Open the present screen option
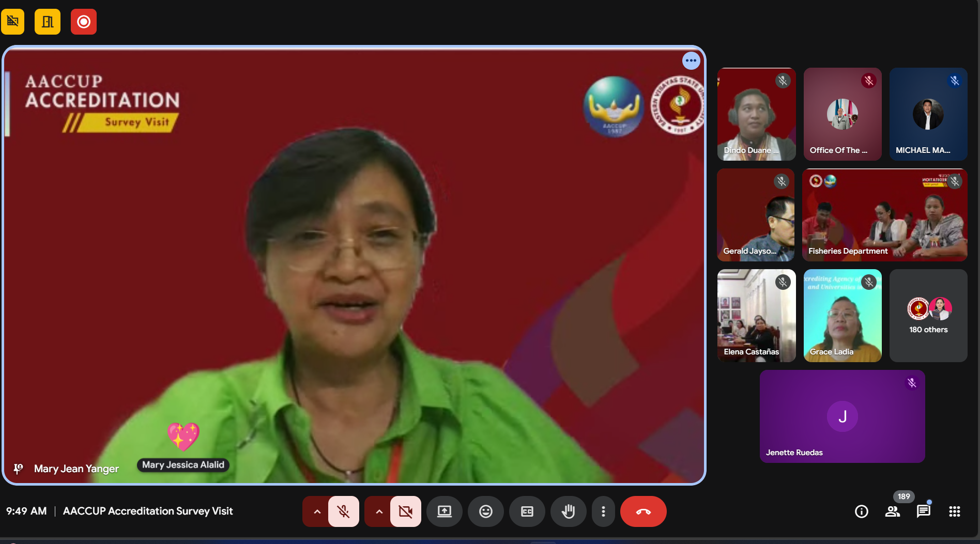This screenshot has height=544, width=980. pos(444,511)
